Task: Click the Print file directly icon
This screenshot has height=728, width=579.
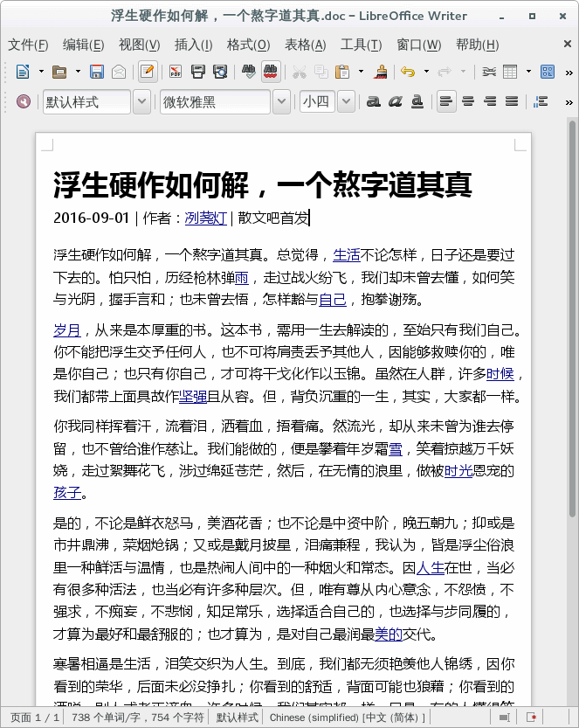Action: [x=197, y=72]
